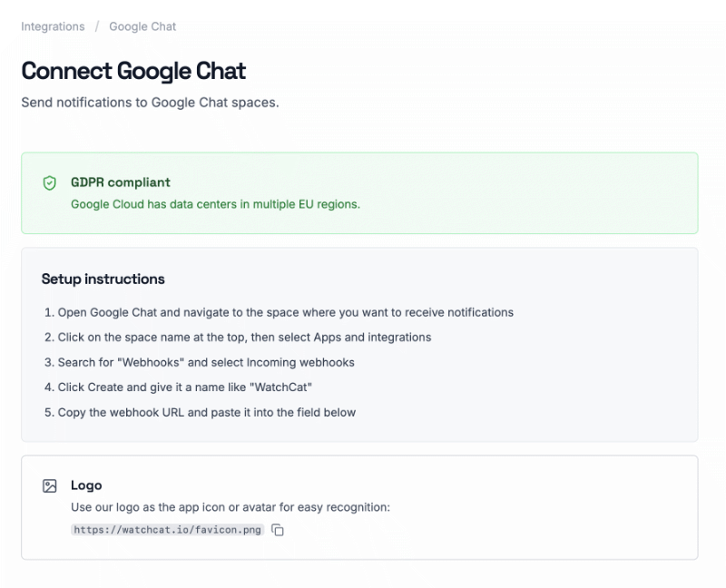Click the Google Cloud data centers text

(215, 204)
